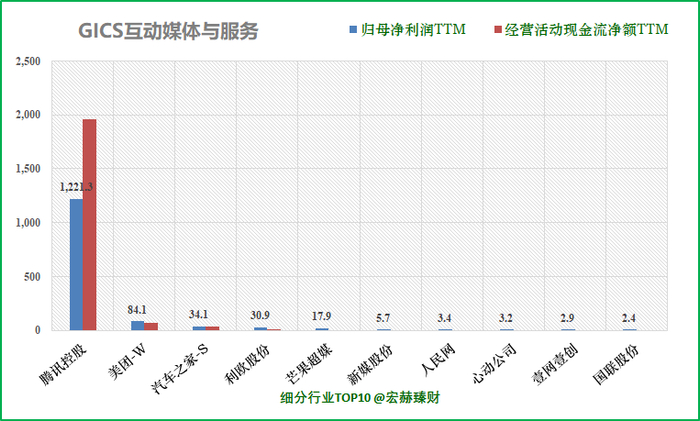Select the red bar for 美团-W
This screenshot has height=421, width=700.
click(151, 326)
